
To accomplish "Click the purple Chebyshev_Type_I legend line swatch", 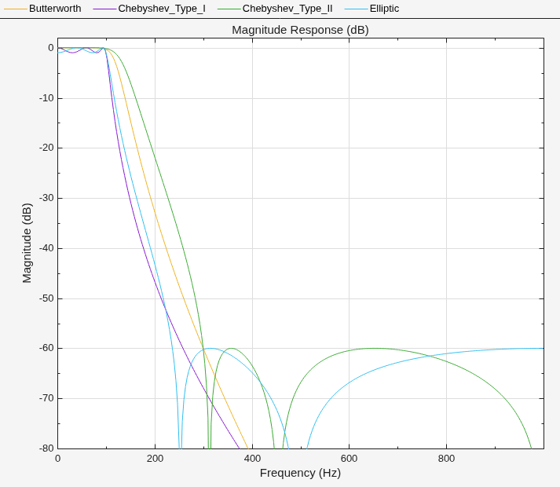I will point(105,9).
